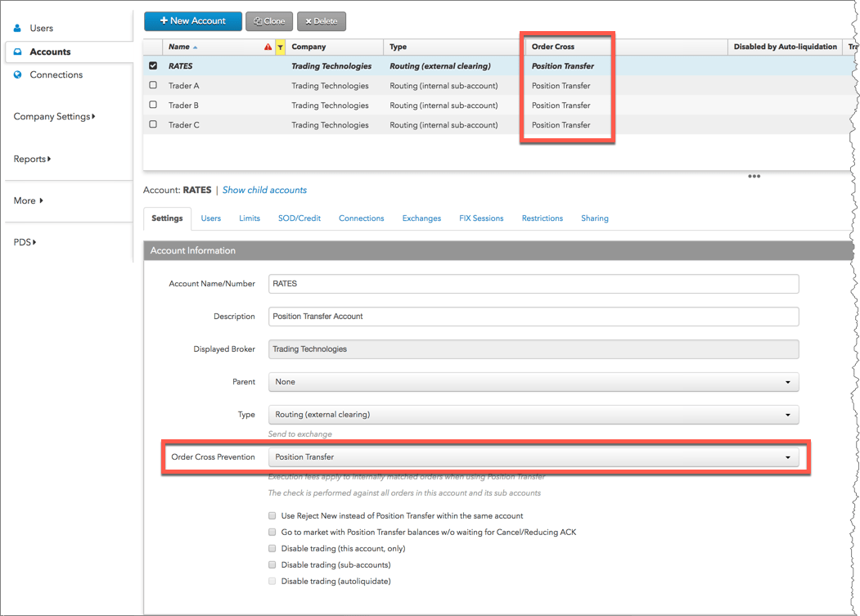Viewport: 860px width, 616px height.
Task: Select the Trader B name cell
Action: point(183,106)
